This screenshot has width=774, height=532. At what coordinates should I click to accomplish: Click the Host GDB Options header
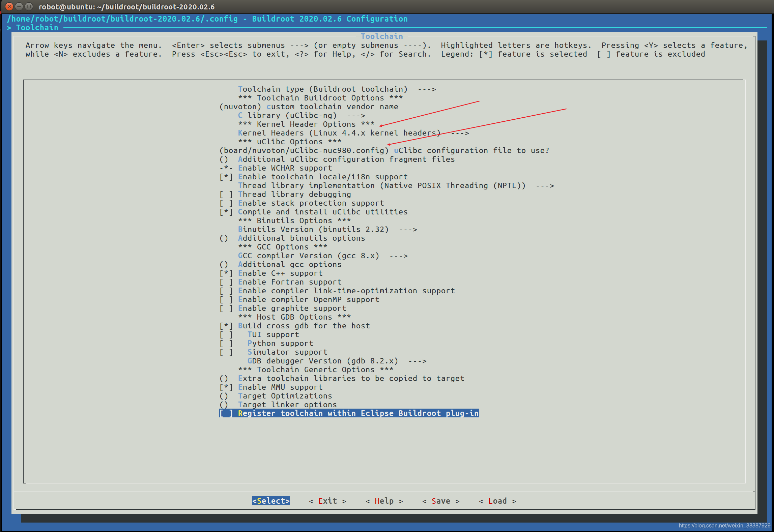point(294,317)
